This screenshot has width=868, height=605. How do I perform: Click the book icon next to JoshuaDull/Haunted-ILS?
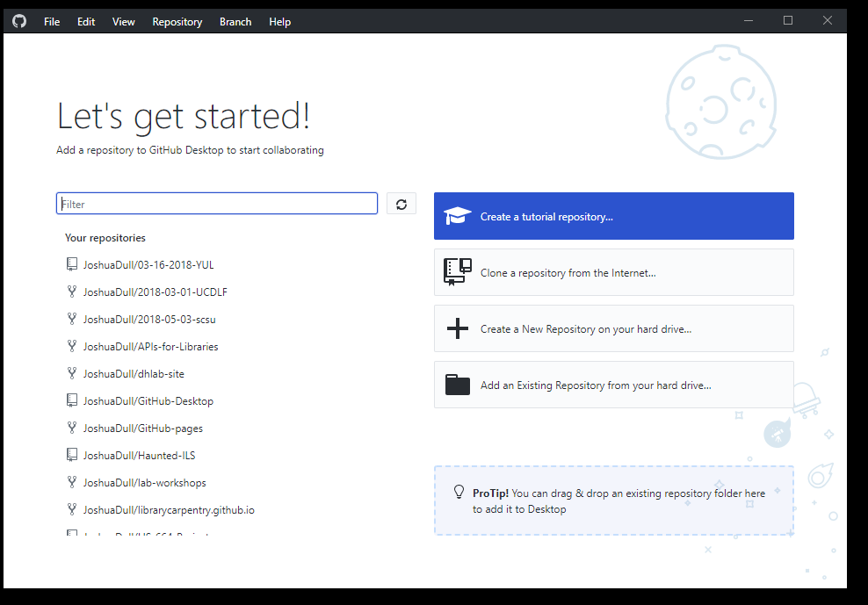(x=70, y=455)
